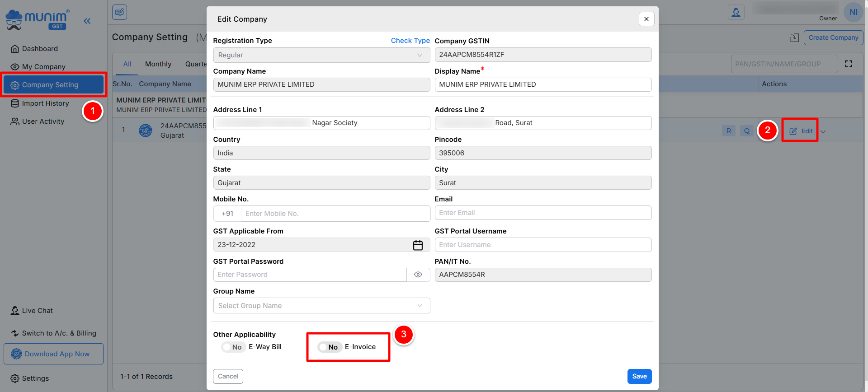Select Company Setting sidebar item

pyautogui.click(x=53, y=85)
